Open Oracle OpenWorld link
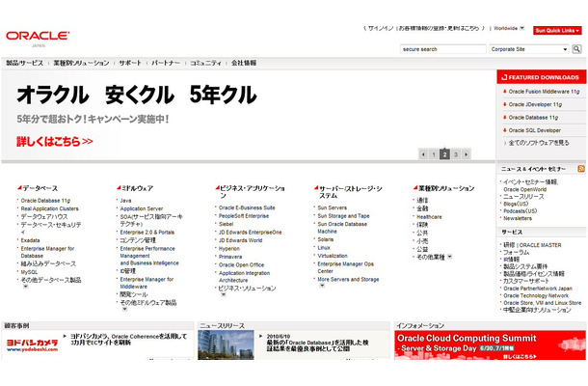588x386 pixels. [x=525, y=189]
